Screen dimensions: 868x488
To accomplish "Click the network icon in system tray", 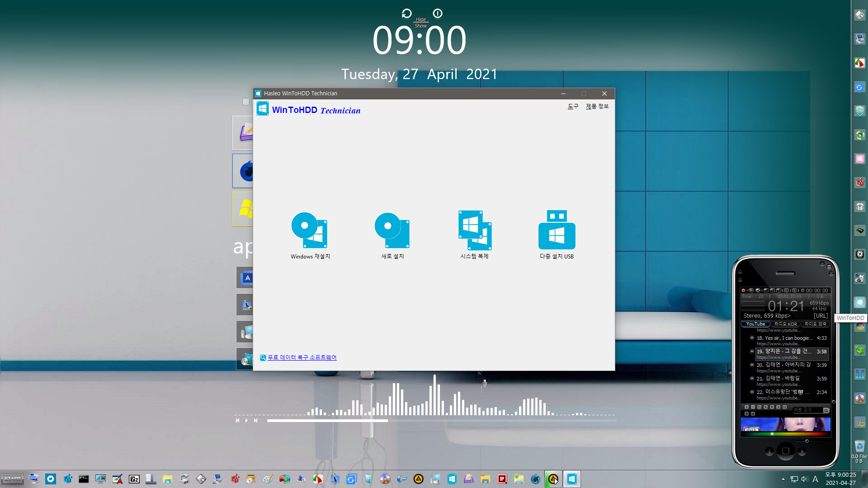I will [x=794, y=479].
